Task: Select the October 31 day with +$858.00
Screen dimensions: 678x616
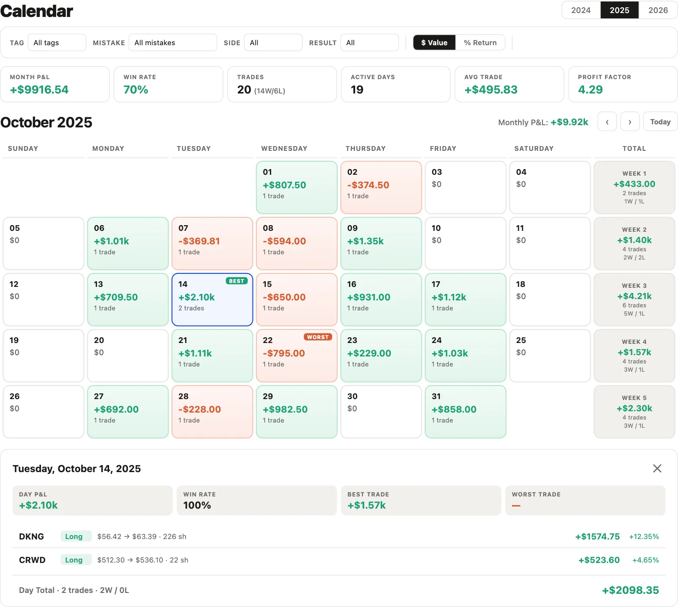Action: [x=465, y=412]
